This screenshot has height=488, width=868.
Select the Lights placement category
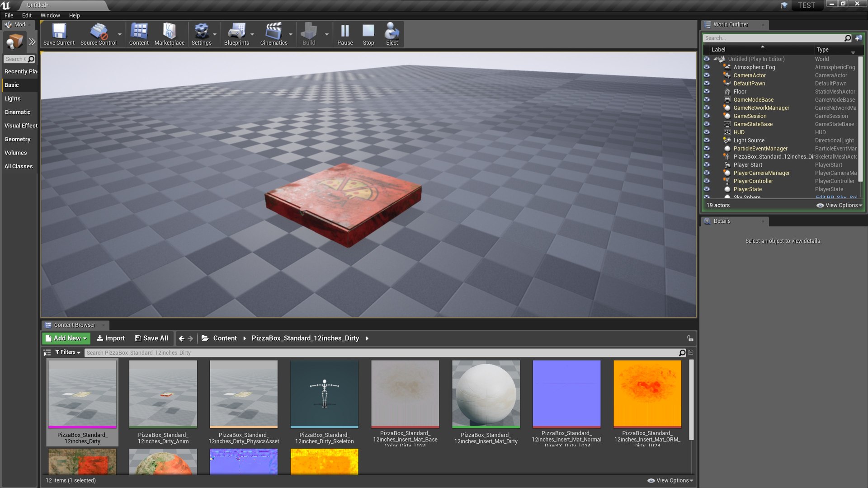(x=19, y=99)
